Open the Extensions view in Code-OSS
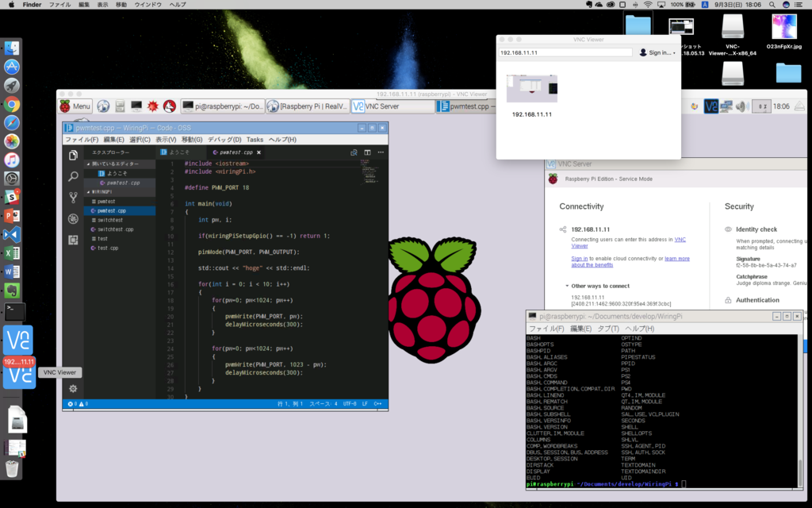812x508 pixels. tap(73, 240)
